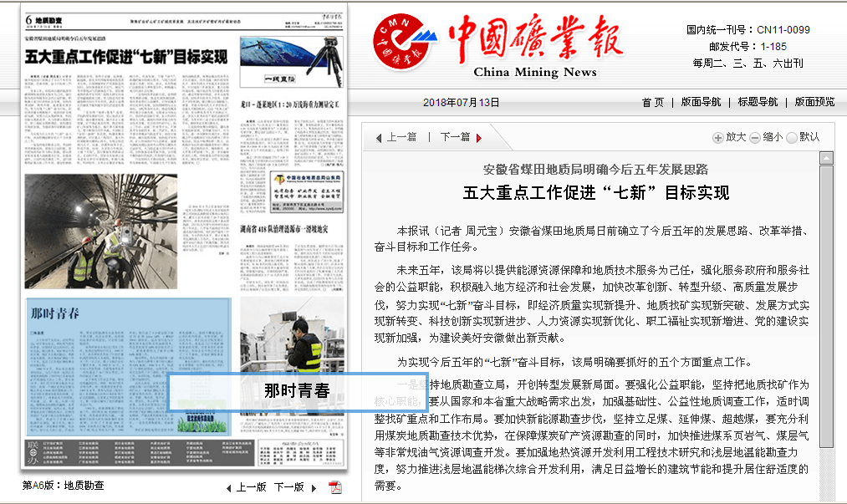The image size is (847, 504).
Task: Click the gray arrow beside 上一篇
Action: (x=381, y=136)
